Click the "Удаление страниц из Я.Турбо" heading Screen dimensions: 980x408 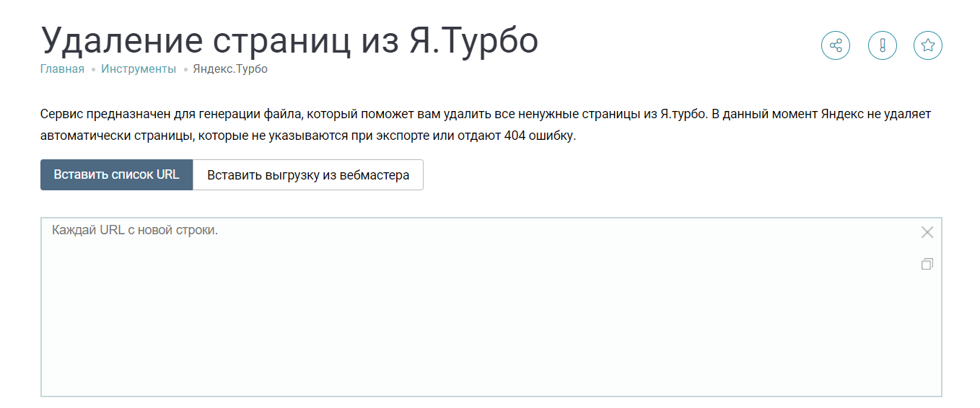pyautogui.click(x=289, y=40)
